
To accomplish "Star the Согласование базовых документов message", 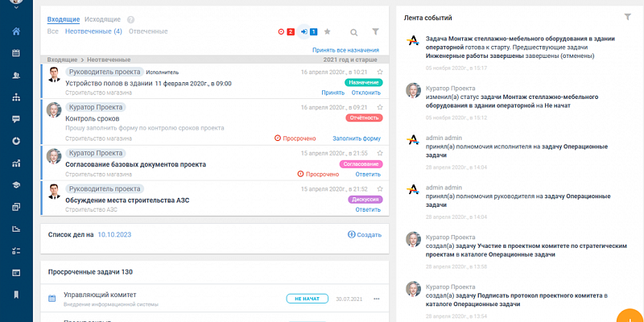I will tap(380, 153).
